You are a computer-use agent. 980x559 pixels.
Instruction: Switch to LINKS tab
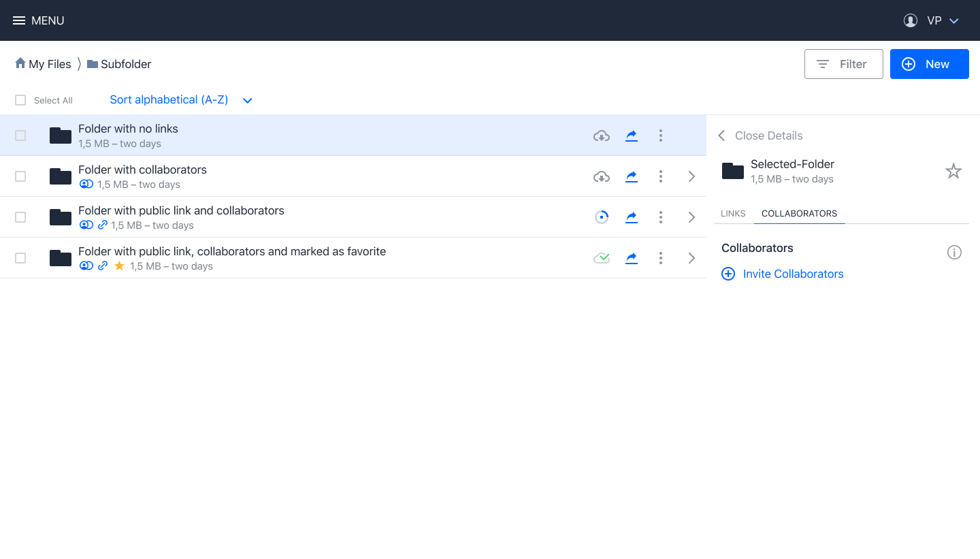pos(733,213)
